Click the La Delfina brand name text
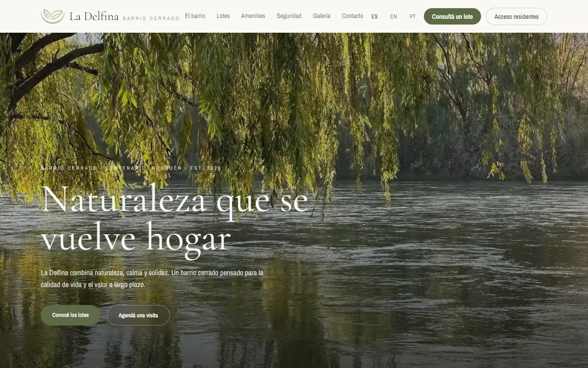 [x=94, y=16]
